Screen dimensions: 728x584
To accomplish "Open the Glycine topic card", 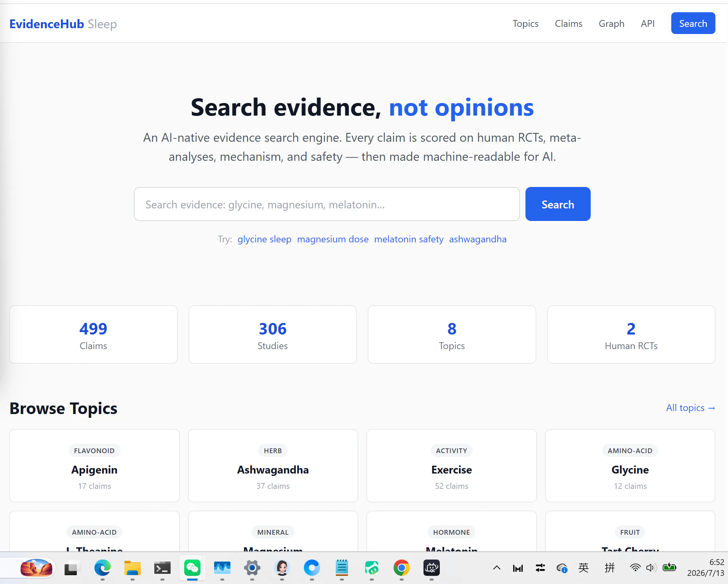I will (630, 466).
